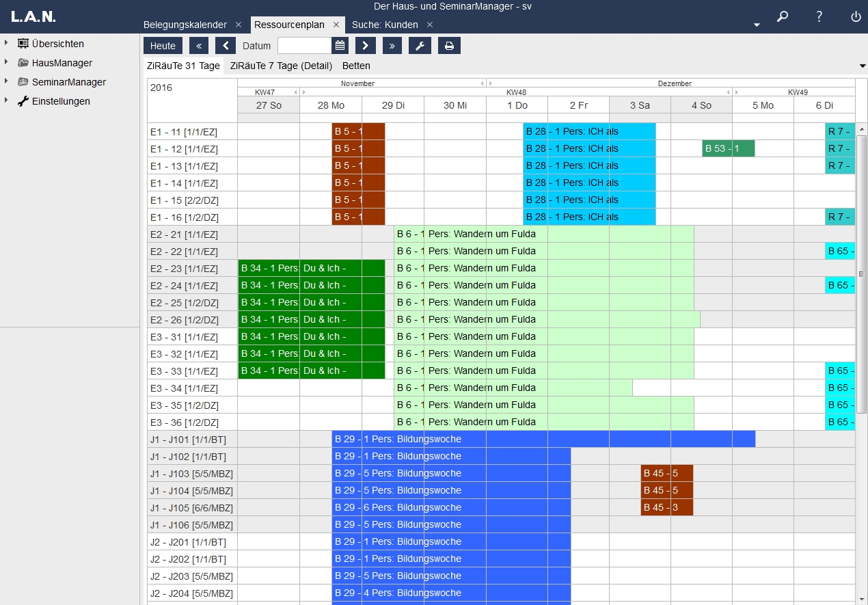The height and width of the screenshot is (605, 868).
Task: Select the B 53 booking on E1 - 12
Action: point(728,148)
